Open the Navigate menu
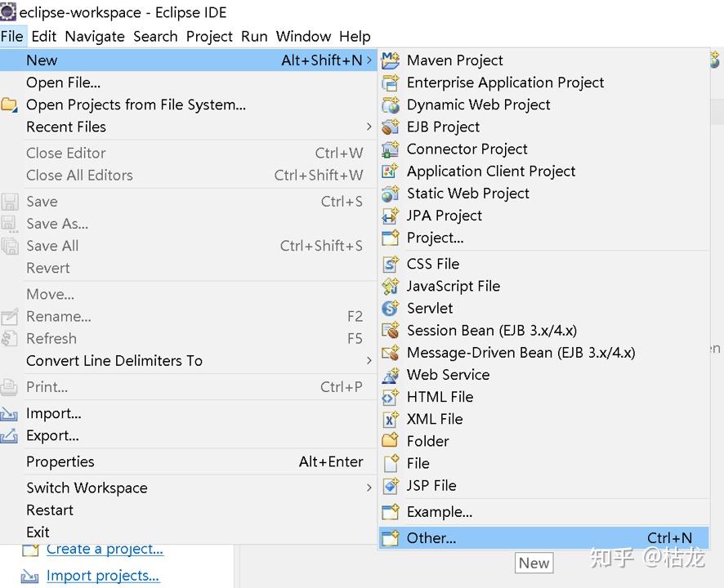724x588 pixels. coord(95,36)
